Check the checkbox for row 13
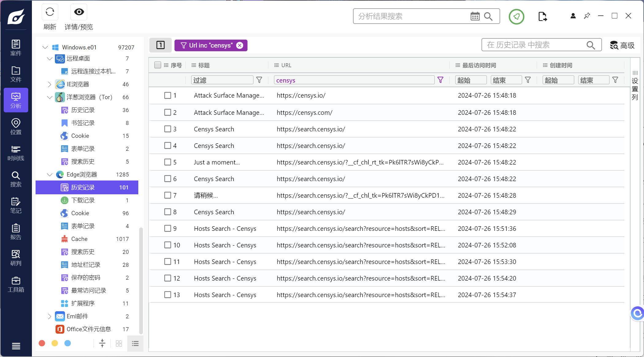Image resolution: width=644 pixels, height=357 pixels. coord(167,295)
